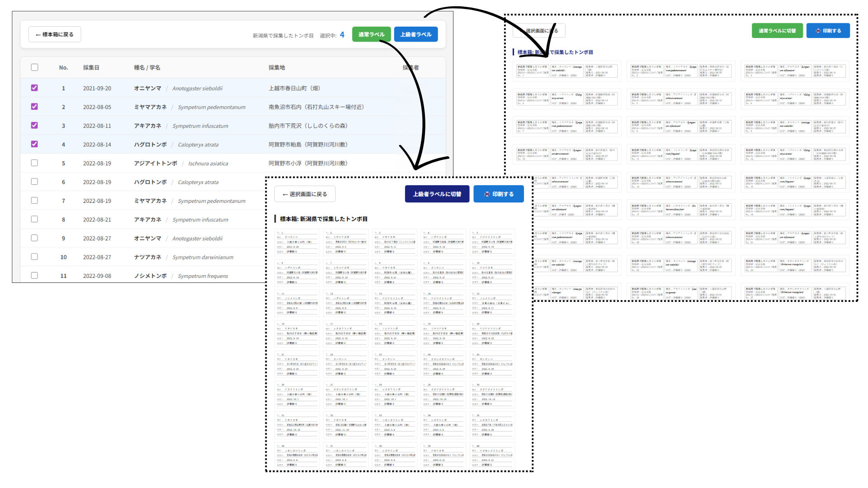
Task: Click the printer icon on the upper right 印刷する button
Action: (x=818, y=31)
